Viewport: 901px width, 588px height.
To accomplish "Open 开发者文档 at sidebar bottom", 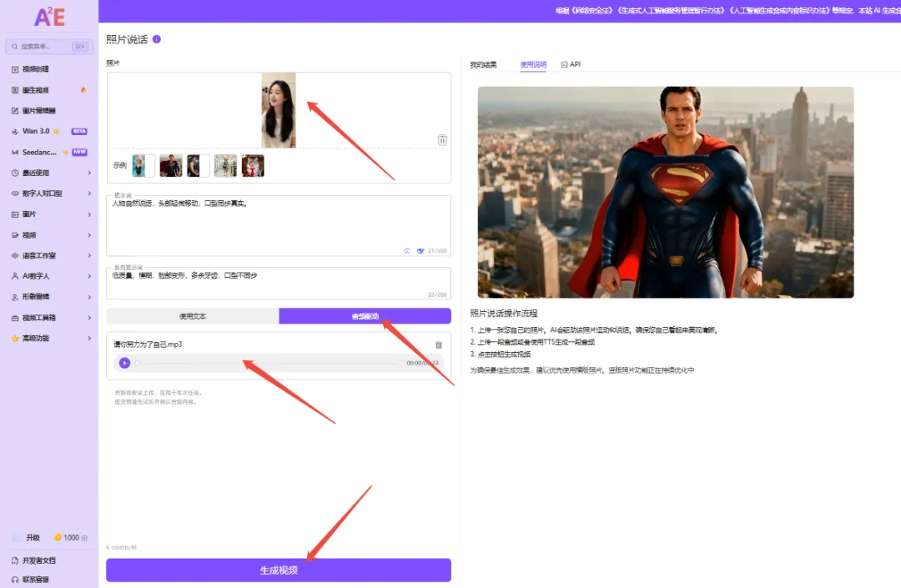I will (34, 560).
